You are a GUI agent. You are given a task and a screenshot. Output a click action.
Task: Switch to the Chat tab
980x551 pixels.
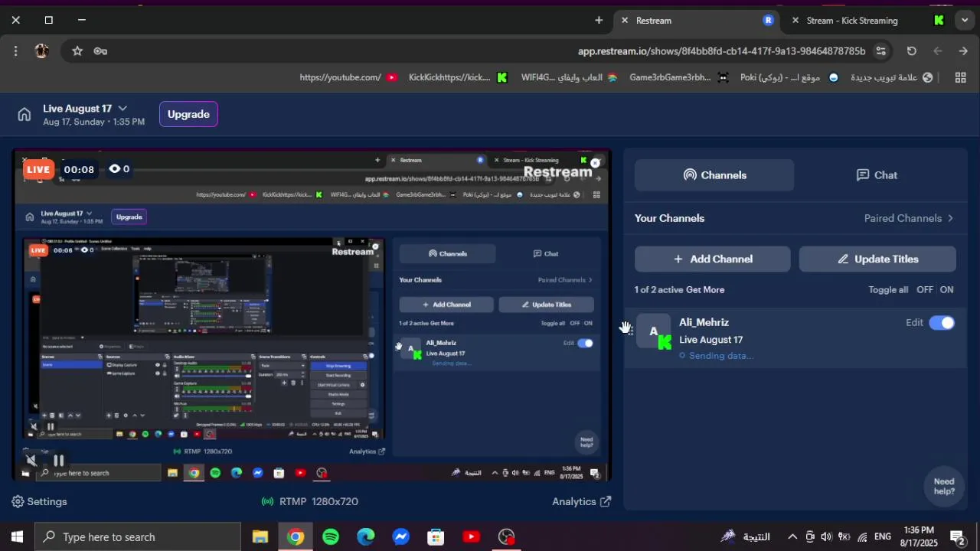[877, 175]
